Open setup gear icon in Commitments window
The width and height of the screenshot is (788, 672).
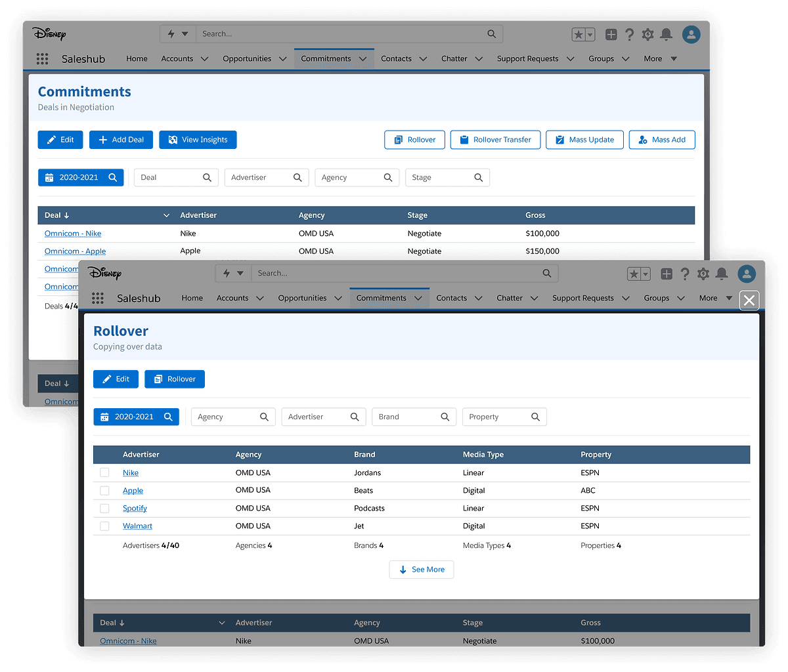point(648,35)
